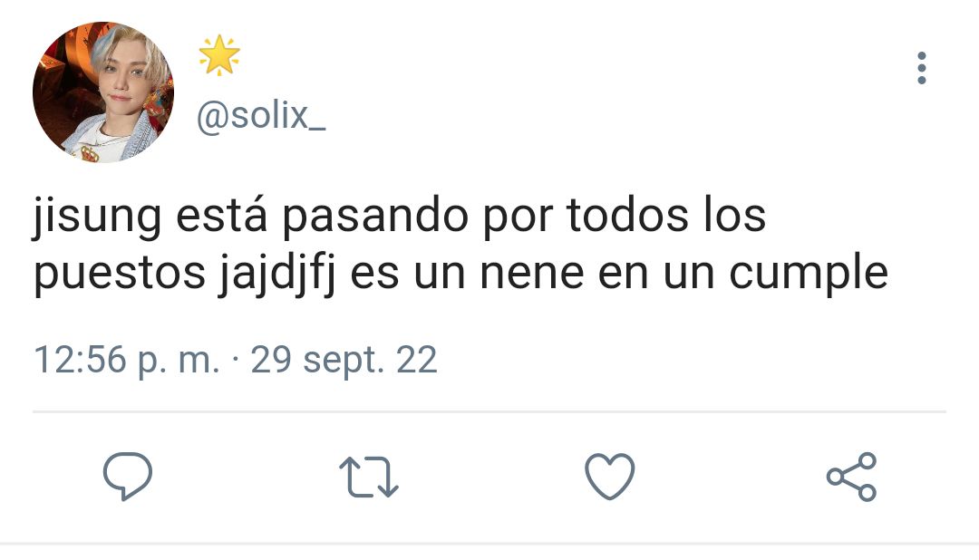Visit the @solix_ handle profile
This screenshot has height=560, width=979.
point(261,116)
